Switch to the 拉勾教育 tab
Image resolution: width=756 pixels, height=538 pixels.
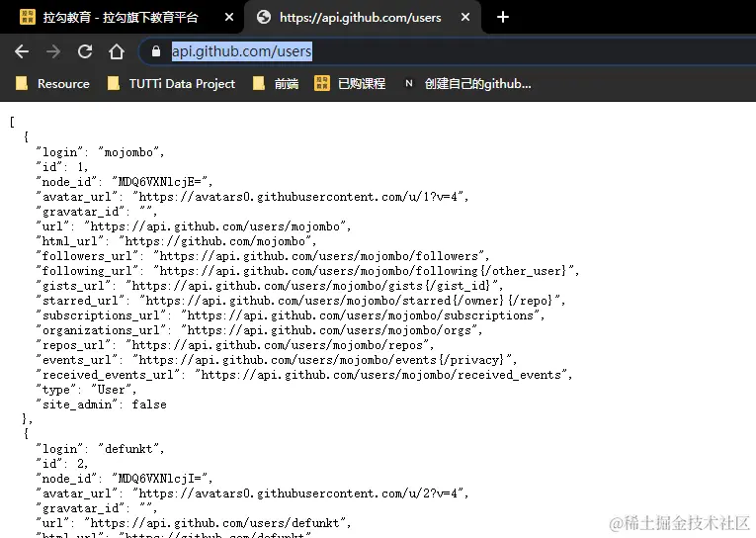click(x=123, y=18)
